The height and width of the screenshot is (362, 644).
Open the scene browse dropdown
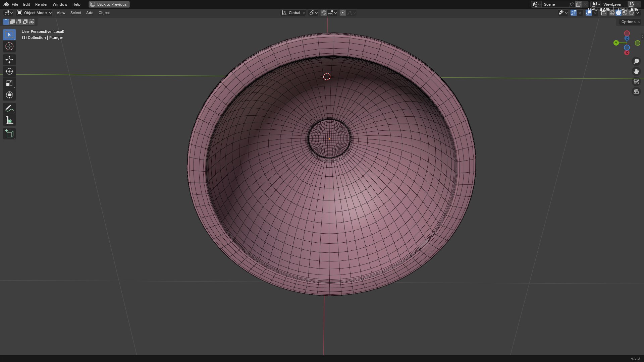(x=536, y=4)
